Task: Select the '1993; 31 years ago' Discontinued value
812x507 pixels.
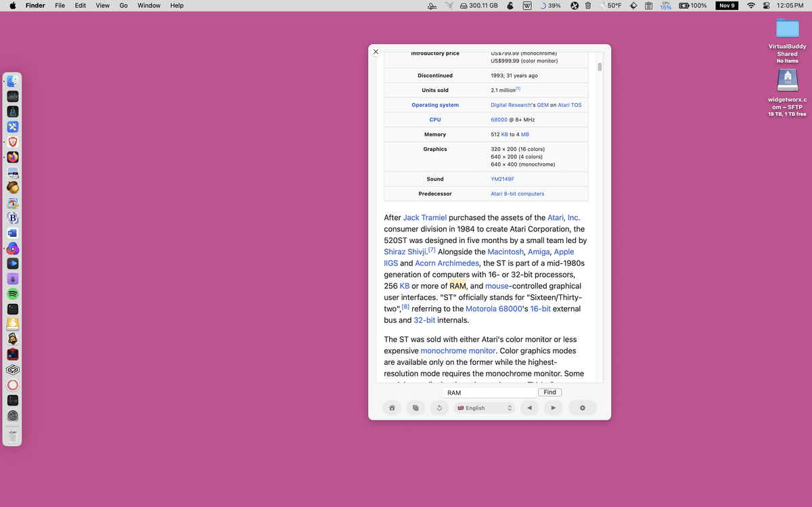Action: tap(514, 76)
